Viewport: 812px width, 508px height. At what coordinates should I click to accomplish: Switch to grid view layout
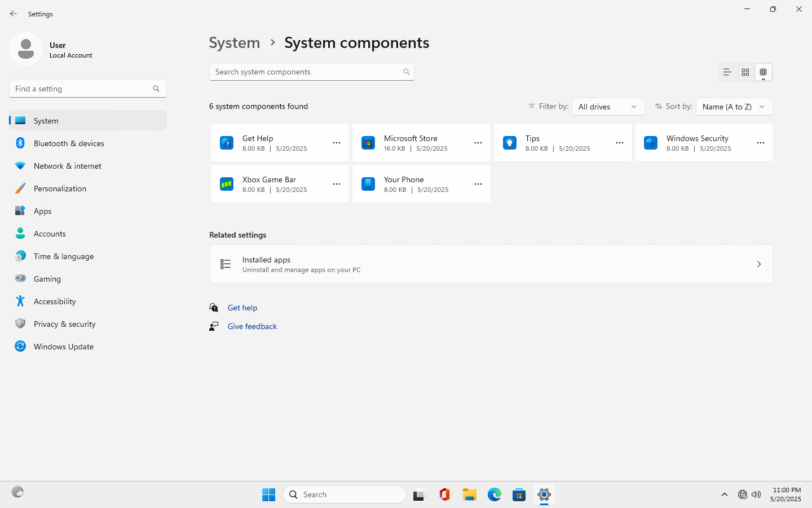tap(745, 72)
